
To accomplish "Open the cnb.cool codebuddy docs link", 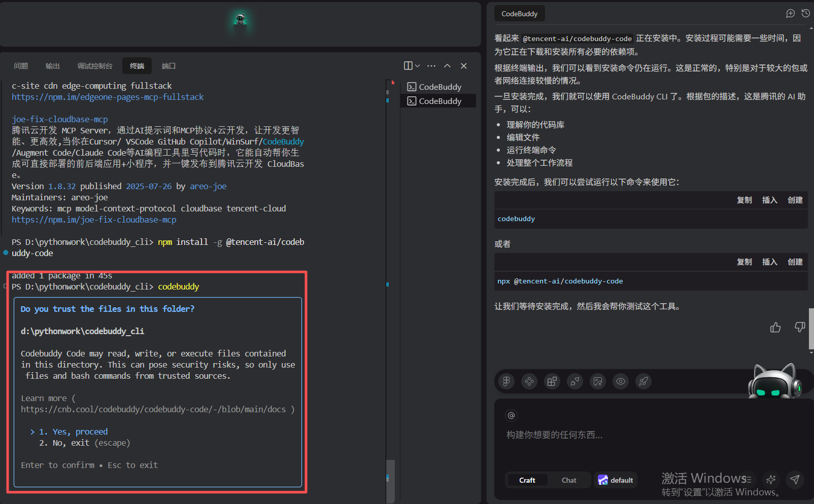I will [153, 409].
